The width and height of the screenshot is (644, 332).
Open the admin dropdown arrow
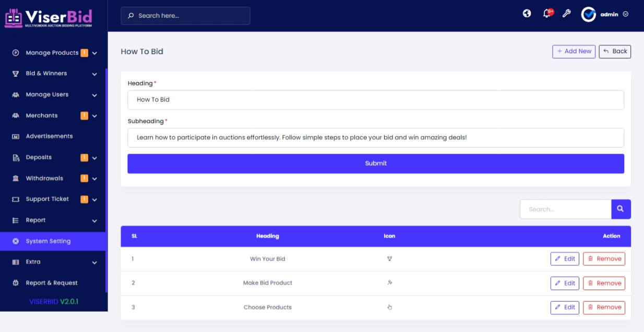(x=626, y=15)
